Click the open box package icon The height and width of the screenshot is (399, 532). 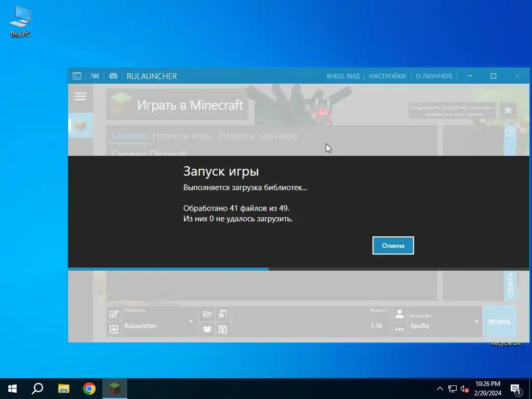click(207, 329)
